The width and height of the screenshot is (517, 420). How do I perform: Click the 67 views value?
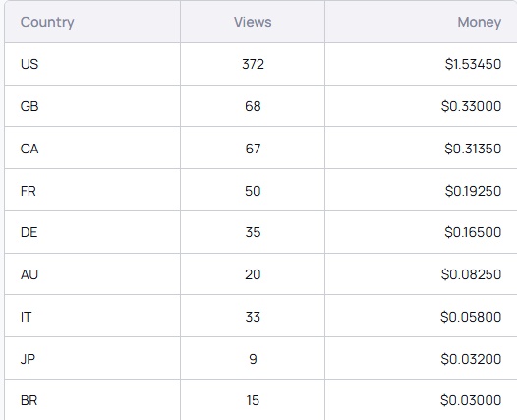click(253, 149)
